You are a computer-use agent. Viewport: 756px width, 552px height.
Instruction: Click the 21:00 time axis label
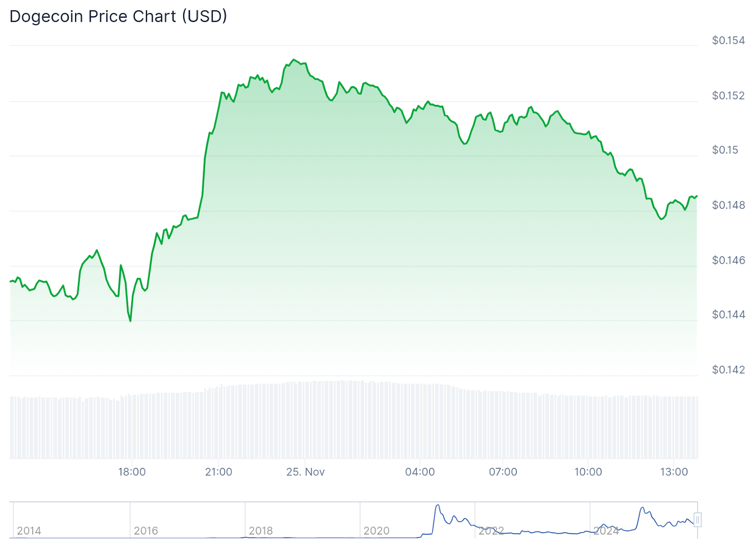(x=219, y=472)
